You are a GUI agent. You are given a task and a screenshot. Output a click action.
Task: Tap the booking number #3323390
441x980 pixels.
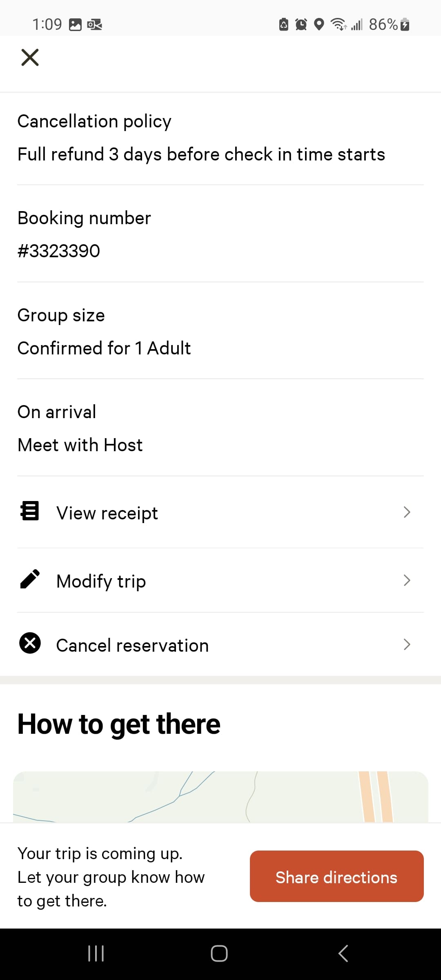click(x=59, y=251)
